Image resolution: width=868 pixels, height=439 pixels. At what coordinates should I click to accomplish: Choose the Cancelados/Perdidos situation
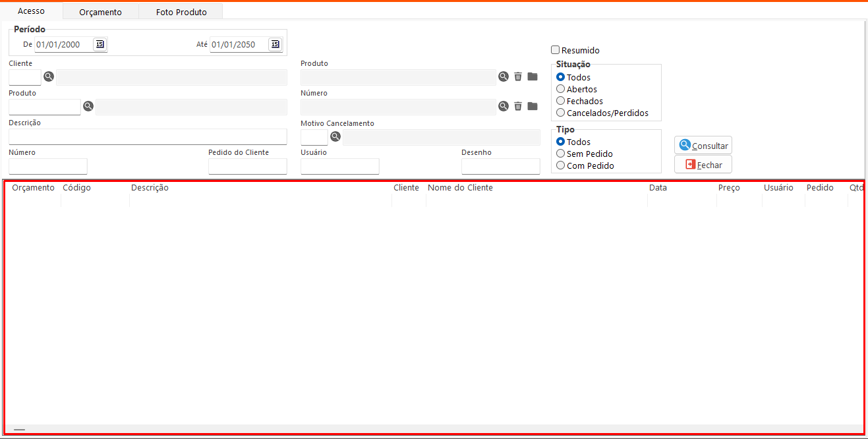tap(561, 113)
